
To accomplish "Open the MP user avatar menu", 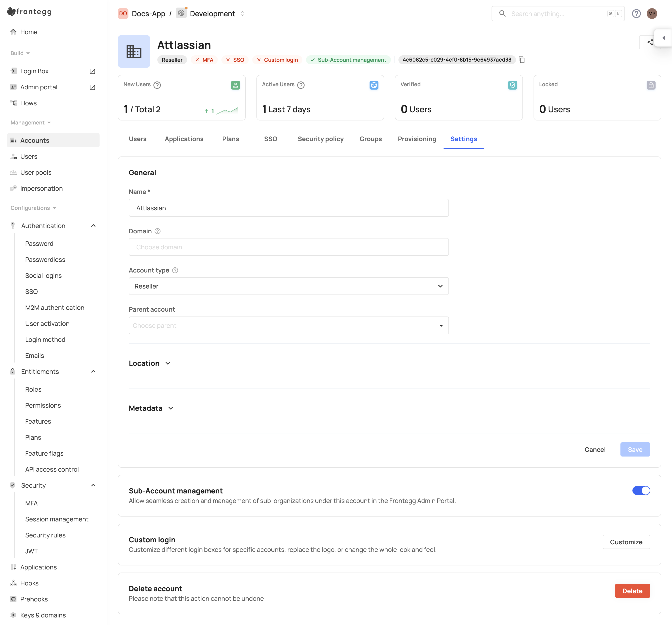I will (652, 14).
